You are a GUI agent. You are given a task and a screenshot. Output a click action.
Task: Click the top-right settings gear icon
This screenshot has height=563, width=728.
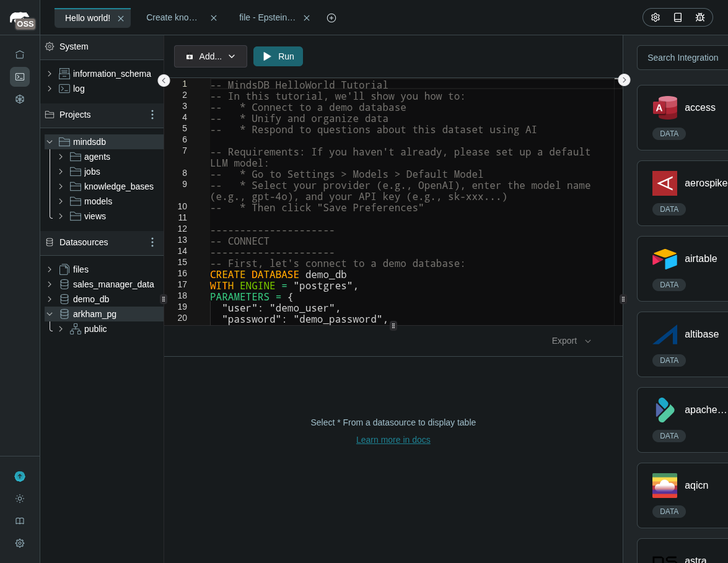656,17
